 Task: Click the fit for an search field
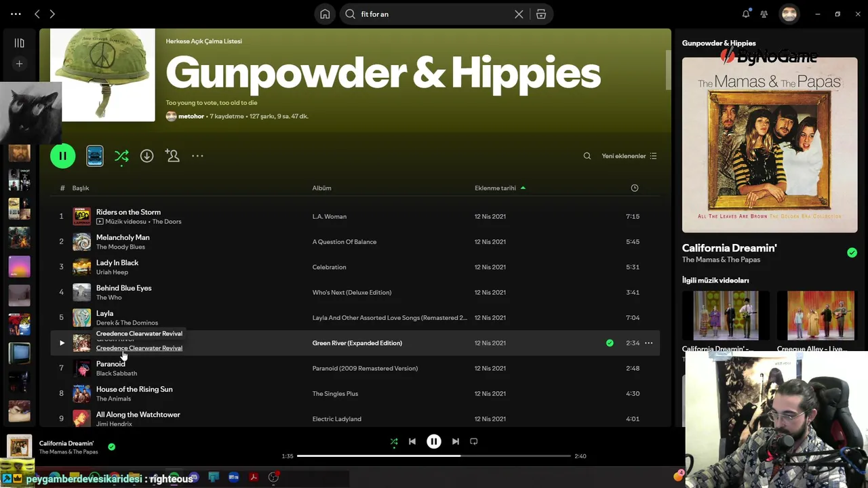pyautogui.click(x=434, y=14)
